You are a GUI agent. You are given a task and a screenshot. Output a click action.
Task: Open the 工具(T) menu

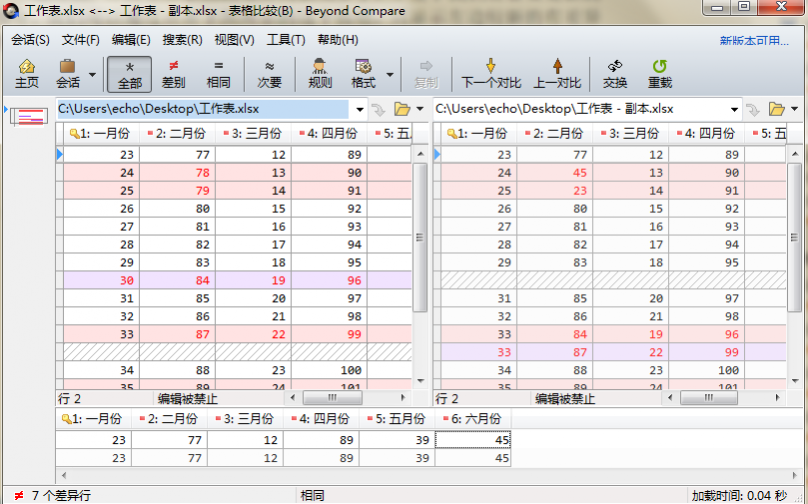(x=285, y=40)
